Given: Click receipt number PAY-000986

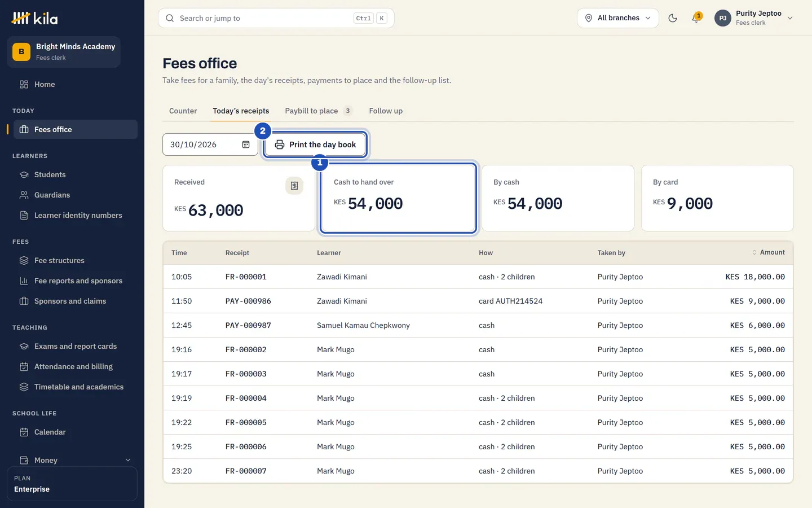Looking at the screenshot, I should [x=248, y=301].
